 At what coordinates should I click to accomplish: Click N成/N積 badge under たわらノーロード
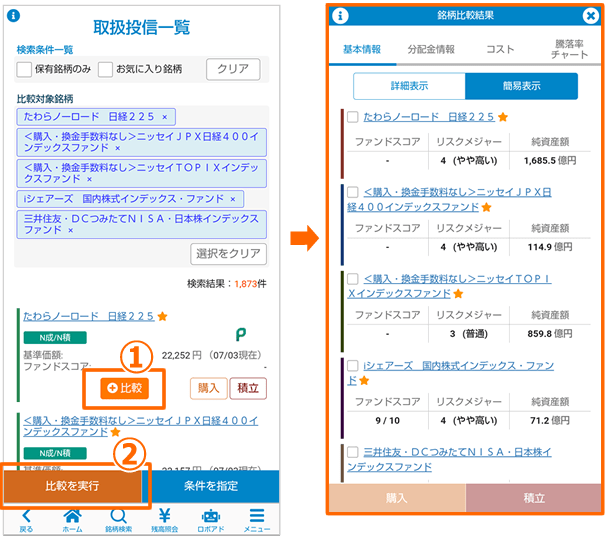pyautogui.click(x=55, y=338)
